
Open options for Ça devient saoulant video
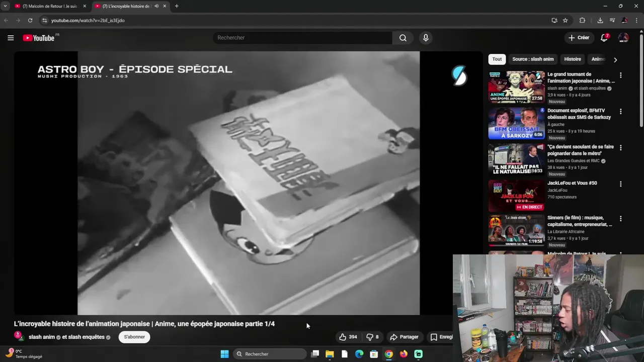[620, 148]
